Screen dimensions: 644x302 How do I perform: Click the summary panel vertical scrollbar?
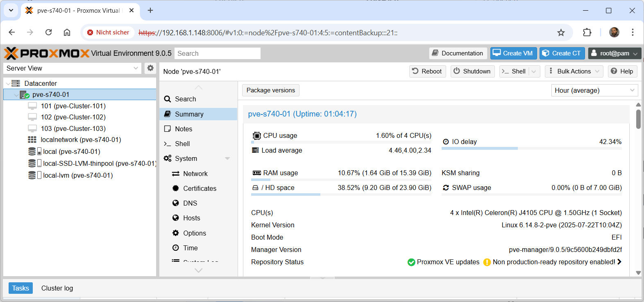pos(638,120)
